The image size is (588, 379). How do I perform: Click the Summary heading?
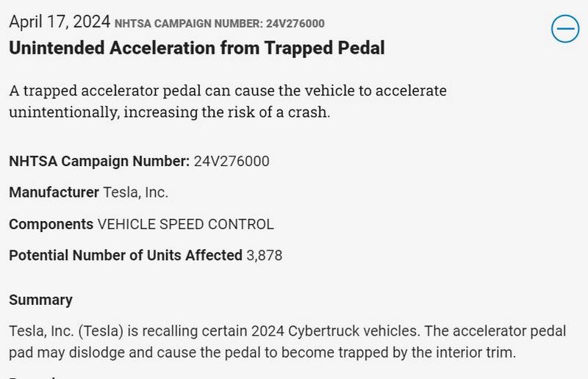(x=41, y=300)
